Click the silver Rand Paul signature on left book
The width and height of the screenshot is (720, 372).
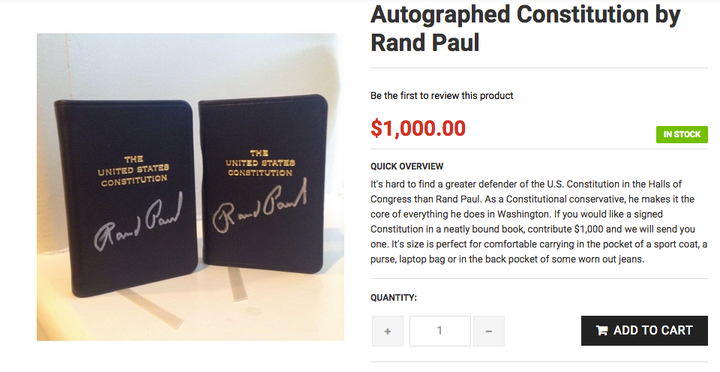[139, 222]
